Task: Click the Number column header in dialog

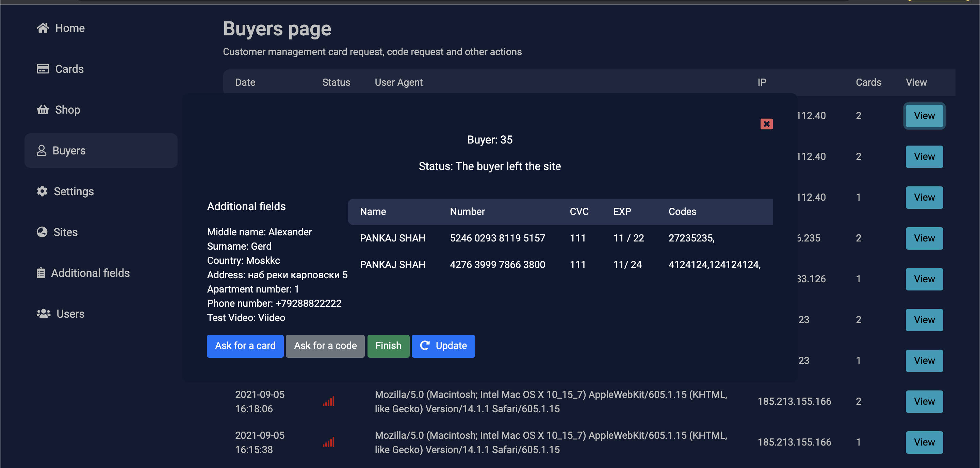Action: pyautogui.click(x=467, y=211)
